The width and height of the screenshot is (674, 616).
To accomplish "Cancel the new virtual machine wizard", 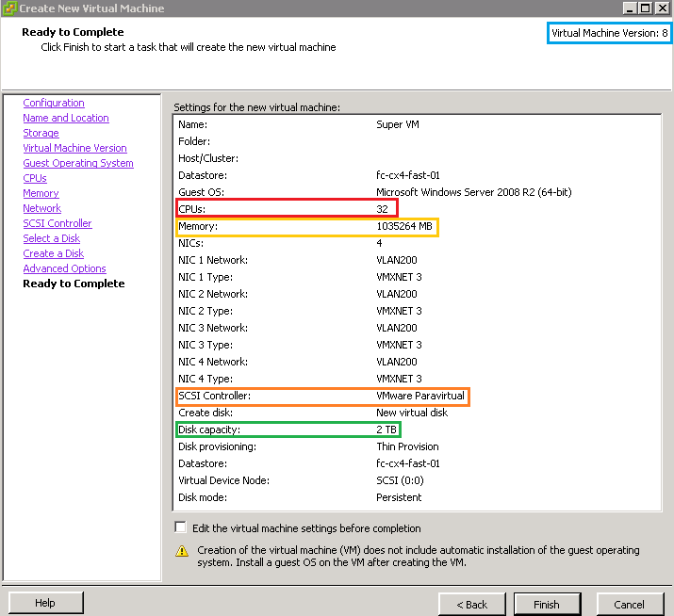I will tap(629, 605).
